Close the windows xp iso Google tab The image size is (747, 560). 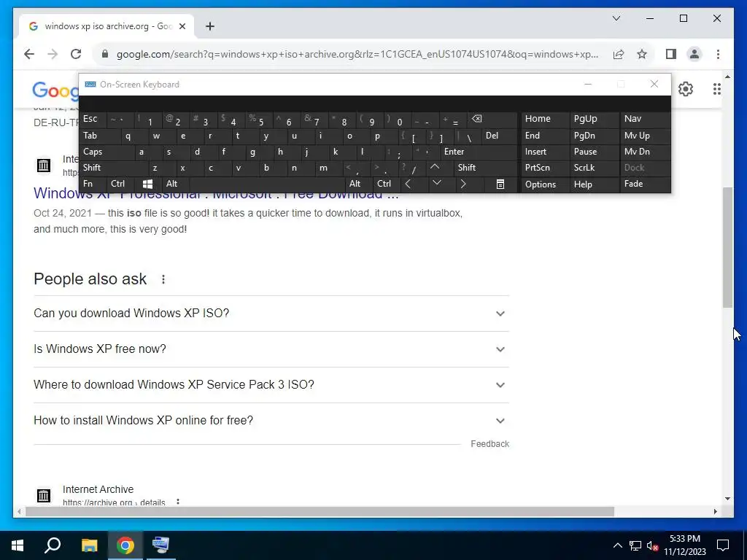(182, 26)
